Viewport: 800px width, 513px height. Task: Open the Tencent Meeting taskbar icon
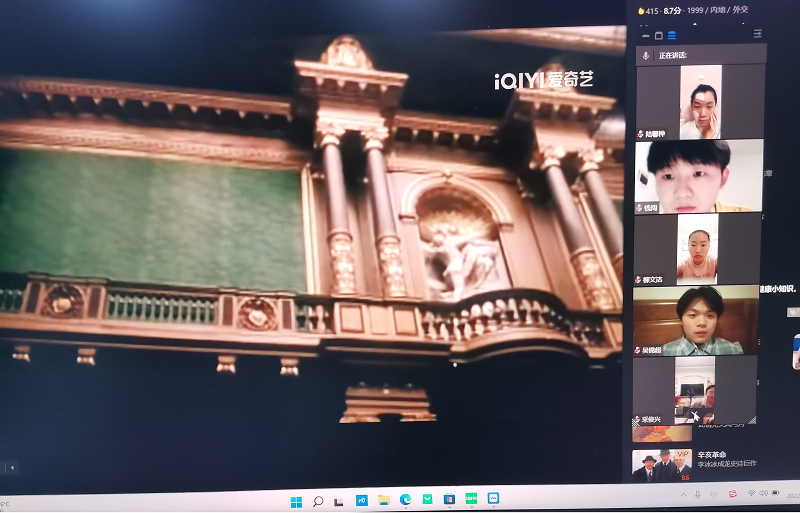point(493,498)
